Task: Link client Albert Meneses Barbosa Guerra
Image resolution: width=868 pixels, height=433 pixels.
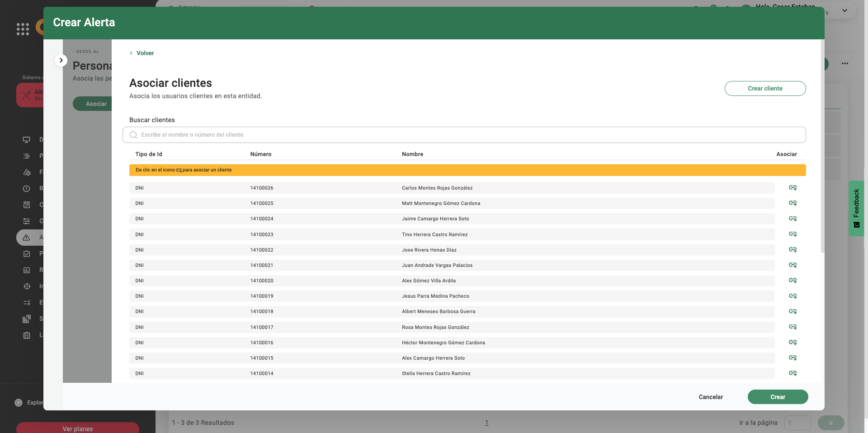Action: [793, 311]
